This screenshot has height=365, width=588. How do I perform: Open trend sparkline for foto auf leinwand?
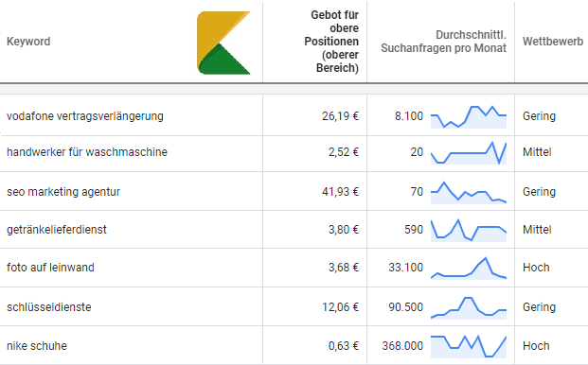(x=469, y=268)
